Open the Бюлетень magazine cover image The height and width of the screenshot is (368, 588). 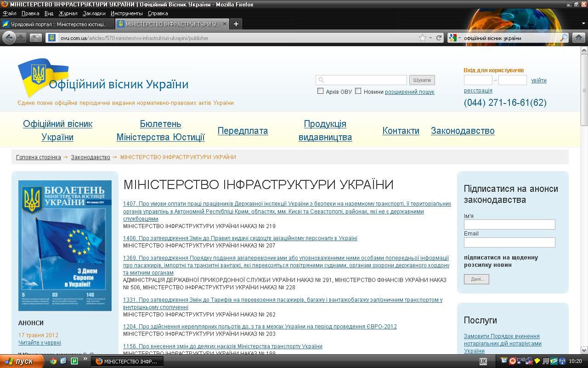pos(65,246)
